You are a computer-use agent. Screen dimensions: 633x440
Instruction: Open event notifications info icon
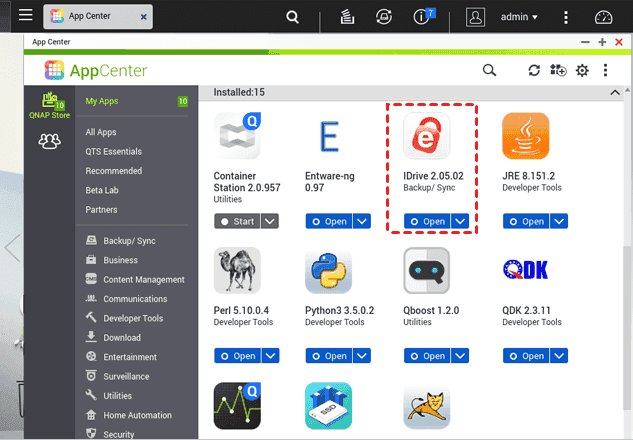(x=422, y=17)
